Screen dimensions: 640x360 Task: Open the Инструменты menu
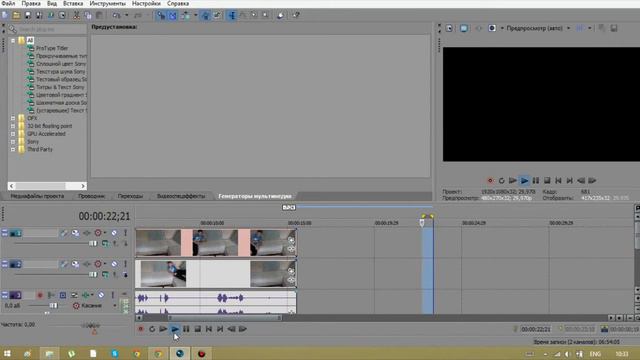click(x=108, y=3)
